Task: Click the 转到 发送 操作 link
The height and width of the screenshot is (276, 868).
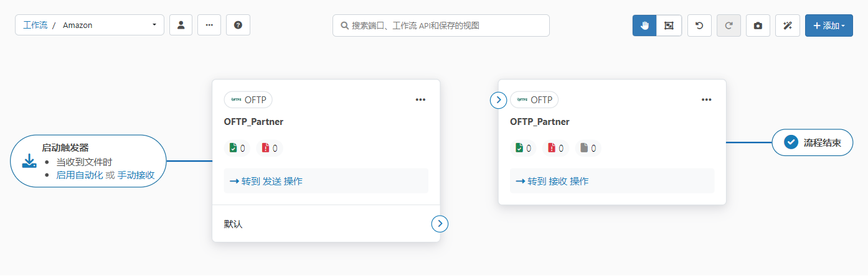Action: click(x=266, y=182)
